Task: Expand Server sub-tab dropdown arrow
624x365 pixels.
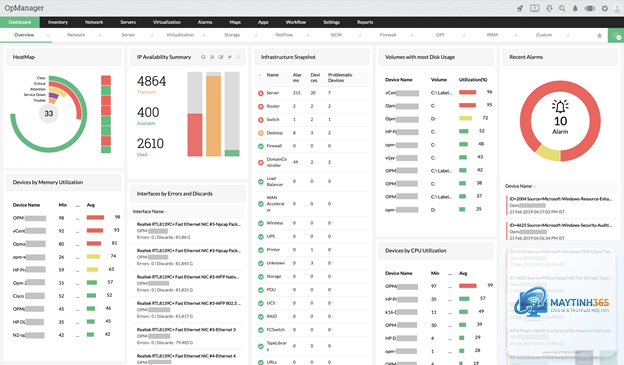Action: [x=152, y=35]
